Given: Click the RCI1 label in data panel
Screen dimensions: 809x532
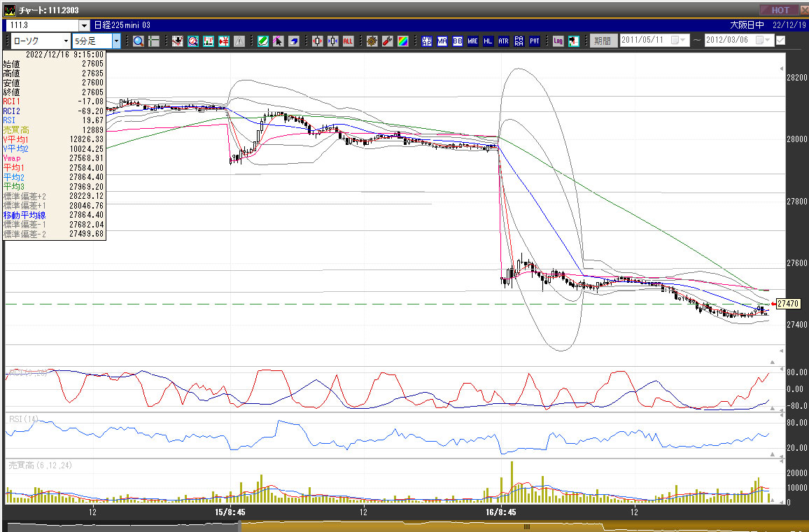Looking at the screenshot, I should click(x=11, y=101).
